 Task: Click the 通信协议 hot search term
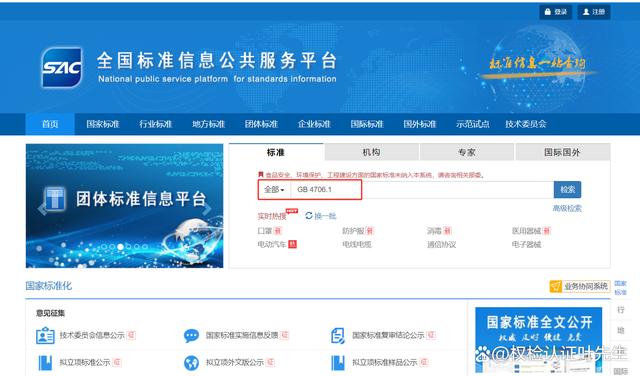442,244
